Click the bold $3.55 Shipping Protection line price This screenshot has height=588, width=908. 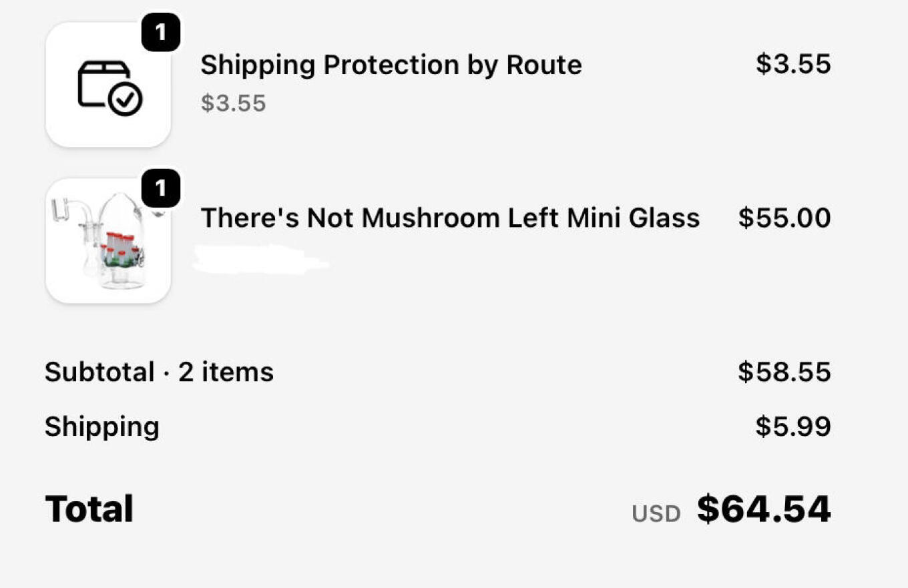[792, 64]
